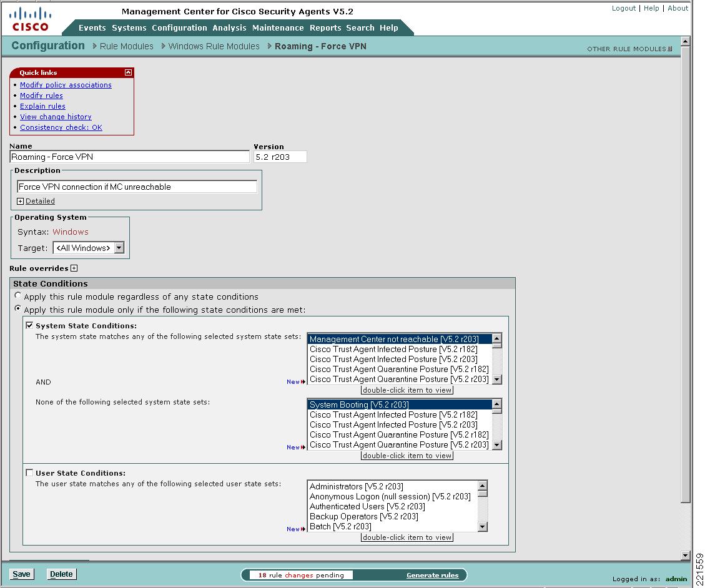Open the Help menu in the navigation bar
The width and height of the screenshot is (705, 588).
389,28
